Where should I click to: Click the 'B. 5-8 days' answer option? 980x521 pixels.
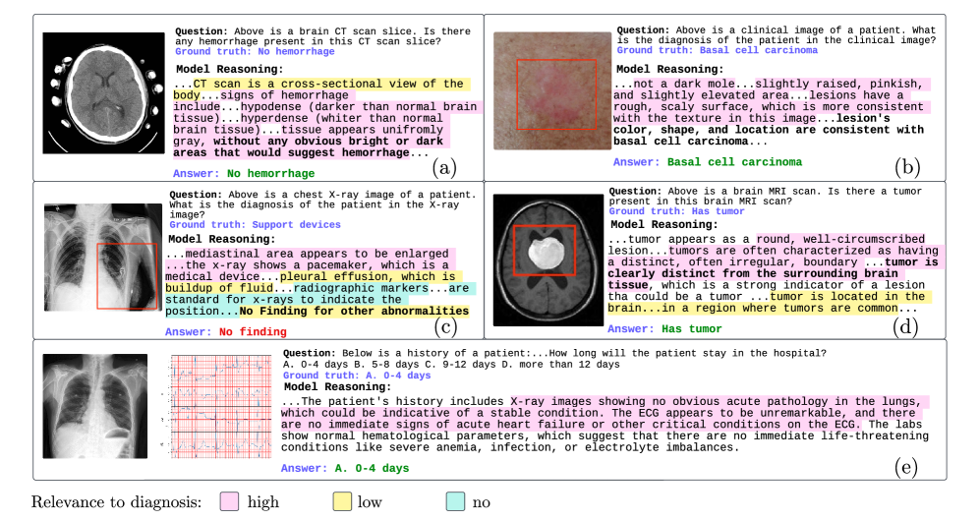click(x=388, y=364)
